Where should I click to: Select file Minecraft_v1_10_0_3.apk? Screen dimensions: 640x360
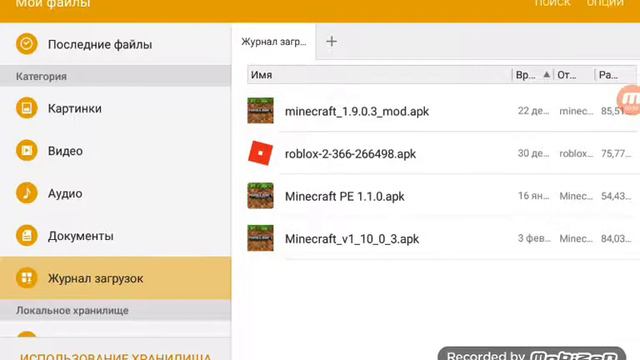point(352,239)
